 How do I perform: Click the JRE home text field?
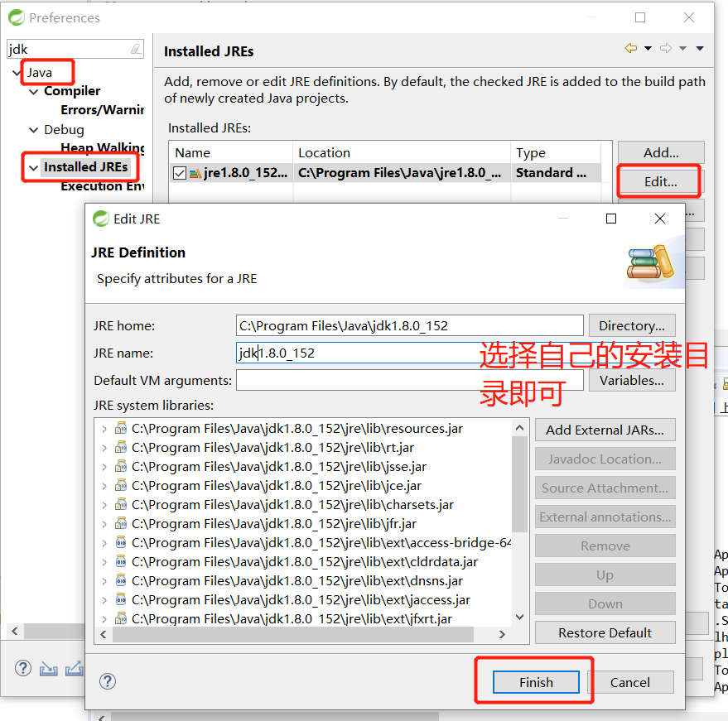pos(409,325)
